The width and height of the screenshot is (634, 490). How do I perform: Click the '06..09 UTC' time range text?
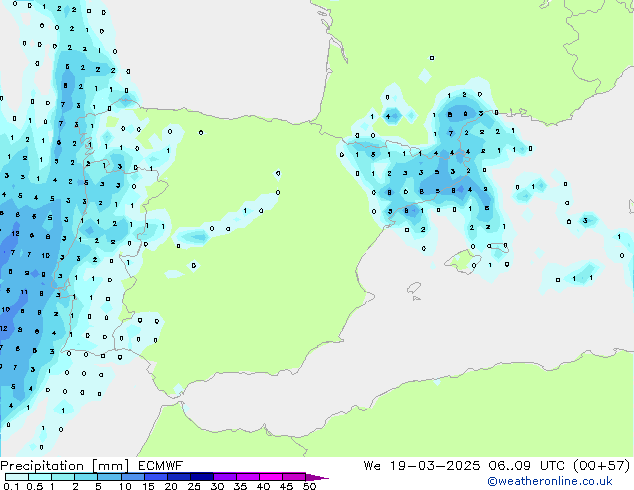coord(527,466)
